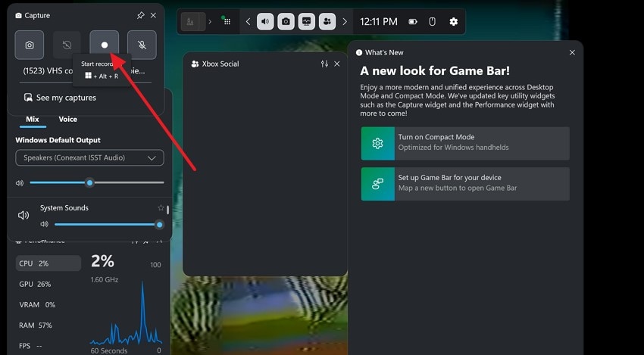Click the CPU usage graph
Screen dimensions: 644x355
click(x=126, y=313)
